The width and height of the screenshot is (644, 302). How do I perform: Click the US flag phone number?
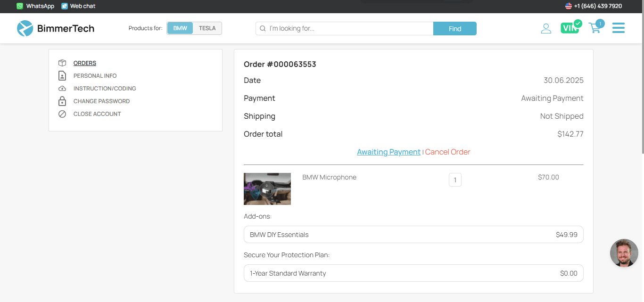594,6
